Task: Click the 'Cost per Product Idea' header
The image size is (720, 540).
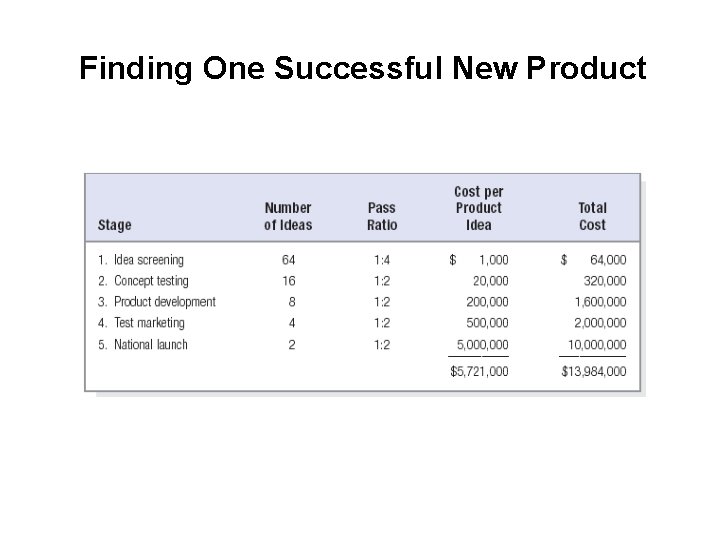Action: pos(479,208)
